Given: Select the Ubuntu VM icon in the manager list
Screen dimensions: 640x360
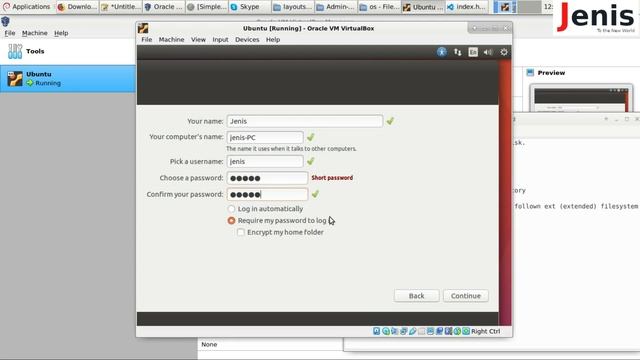Looking at the screenshot, I should click(x=15, y=78).
